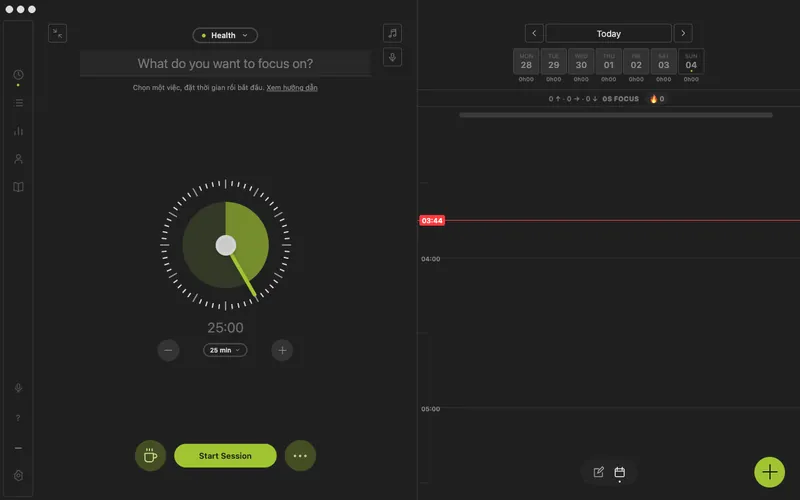Click the microphone button below music note
The height and width of the screenshot is (500, 800).
[x=392, y=57]
